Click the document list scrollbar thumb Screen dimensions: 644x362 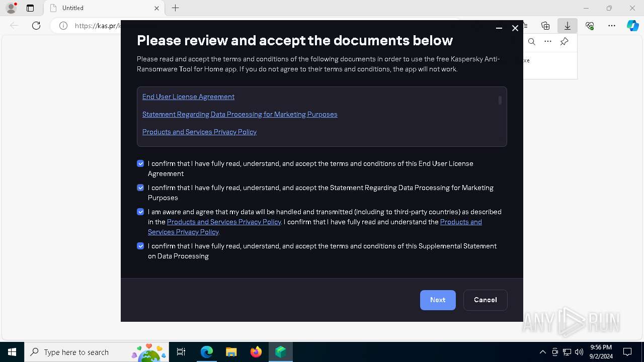pos(500,101)
